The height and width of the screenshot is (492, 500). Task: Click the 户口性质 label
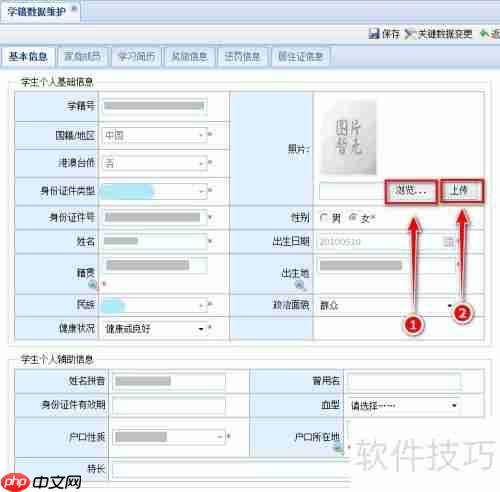pos(87,437)
